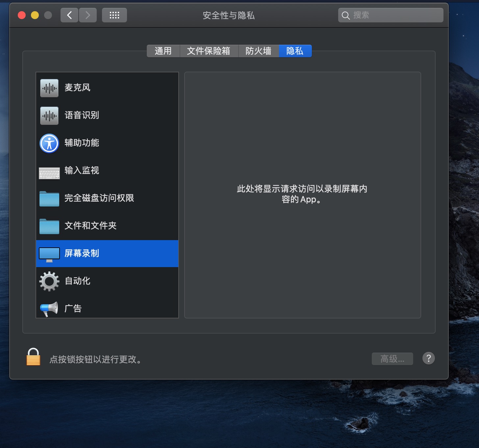Select the Privacy (隐私) tab
Screen dimensions: 479x448
pos(295,51)
